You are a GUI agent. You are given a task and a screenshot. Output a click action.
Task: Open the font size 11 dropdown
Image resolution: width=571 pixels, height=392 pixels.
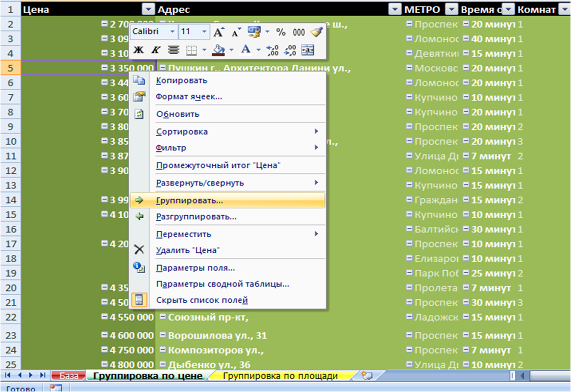pos(204,32)
